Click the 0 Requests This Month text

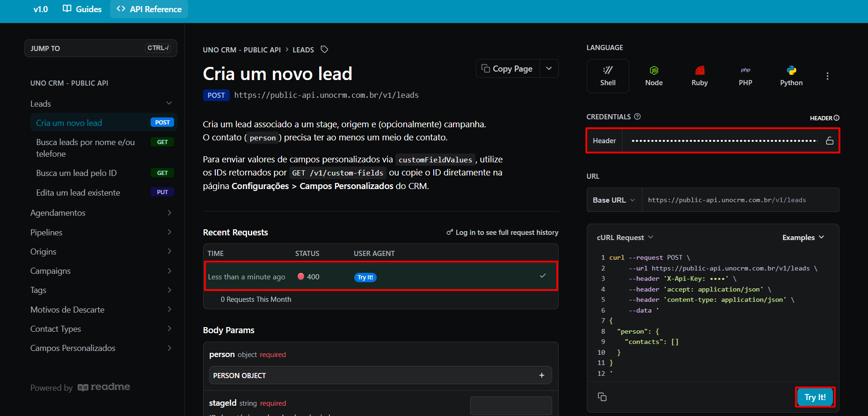[x=256, y=299]
